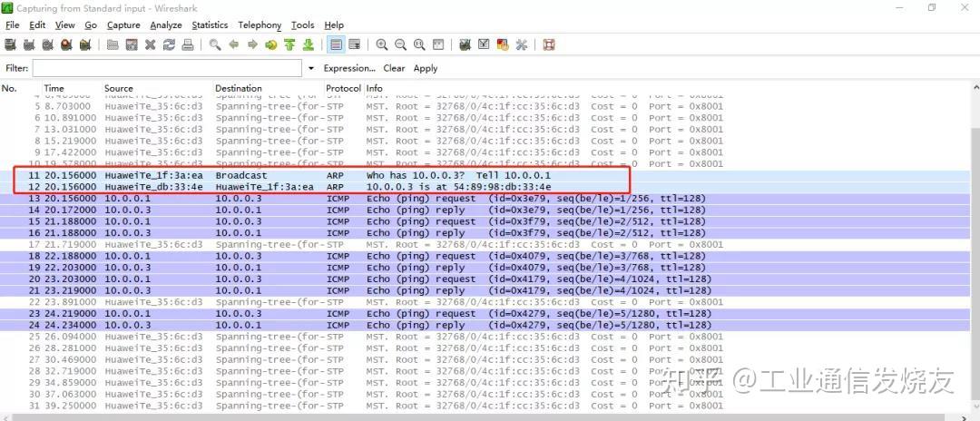Jump to the first packet
Screen dimensions: 980x421
click(289, 45)
